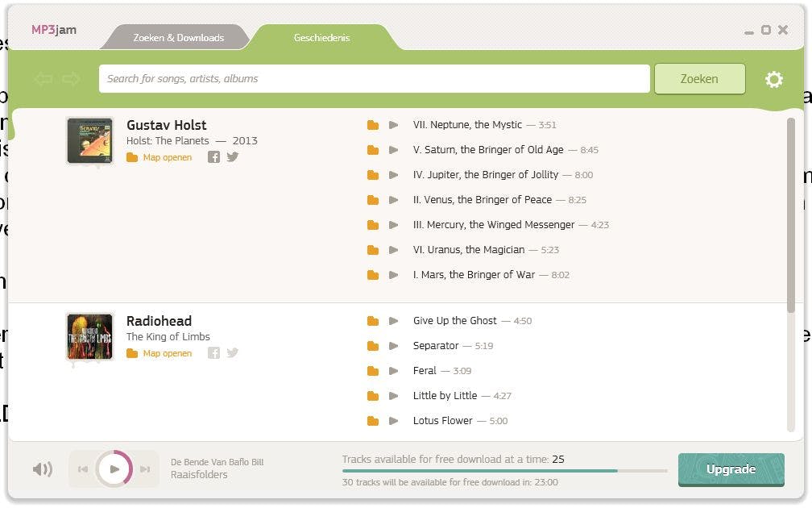The image size is (812, 508).
Task: Skip to the next track
Action: point(145,469)
